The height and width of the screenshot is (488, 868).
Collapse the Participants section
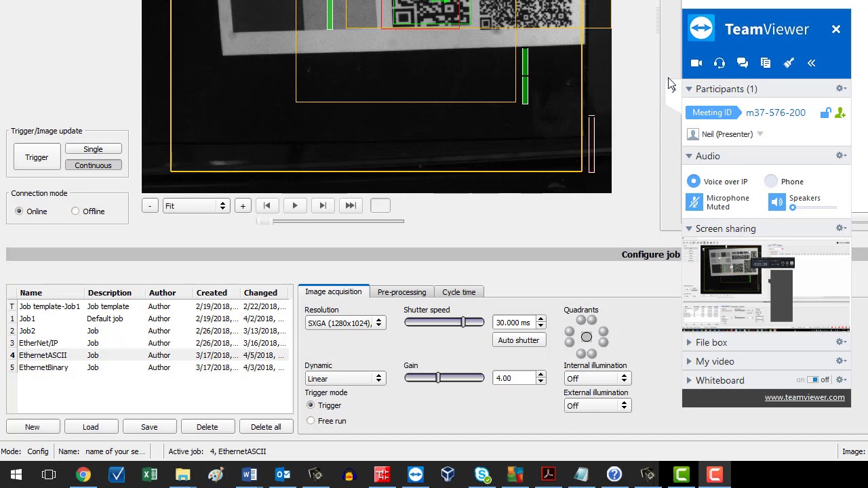[x=689, y=89]
